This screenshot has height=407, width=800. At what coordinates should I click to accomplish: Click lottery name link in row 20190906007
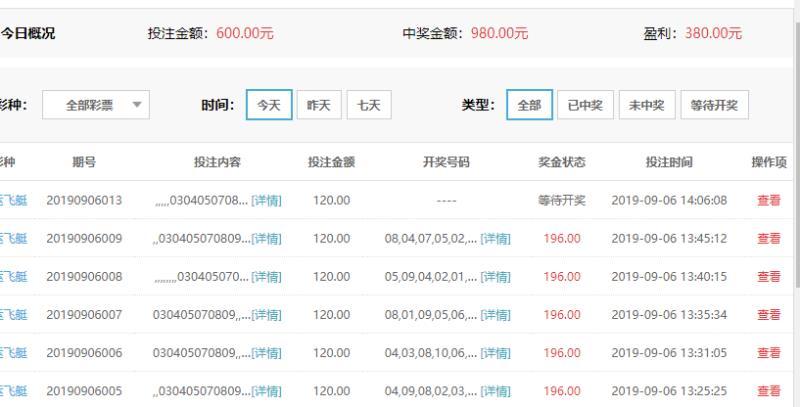13,315
